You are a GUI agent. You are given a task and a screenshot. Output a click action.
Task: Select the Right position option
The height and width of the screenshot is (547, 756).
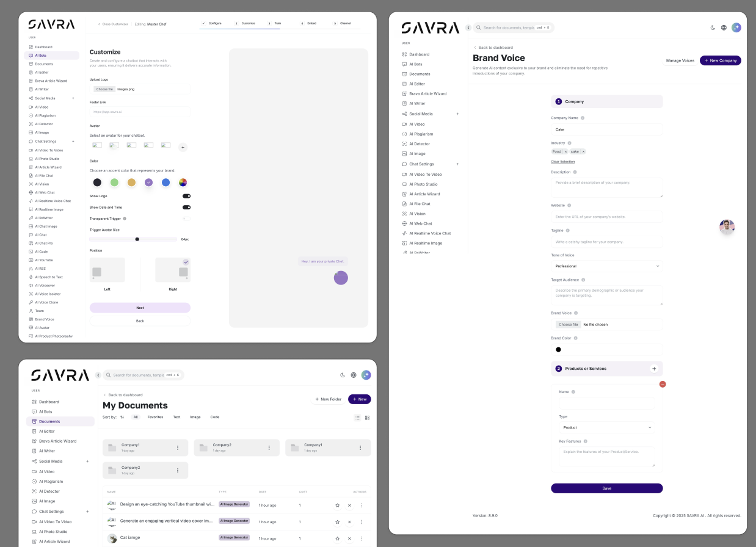[173, 269]
